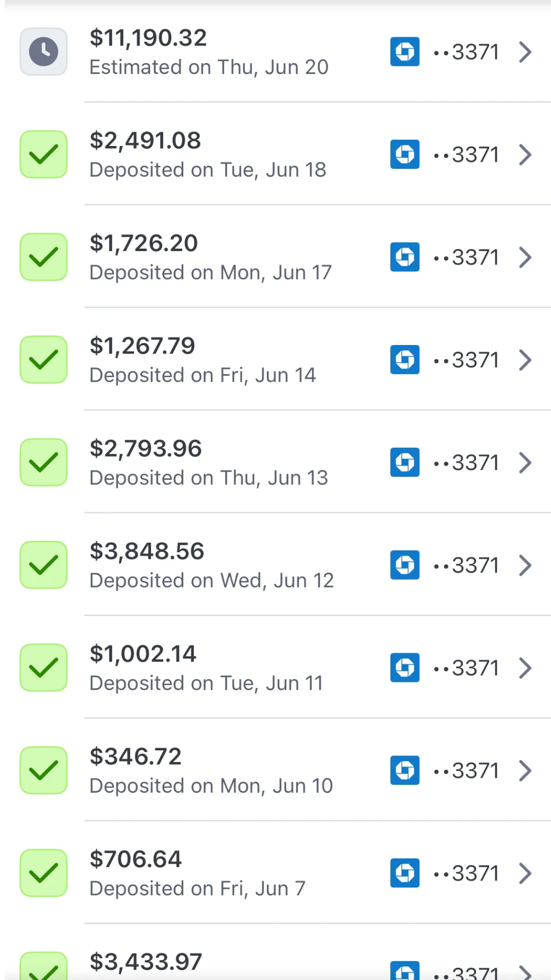Click the clock icon for the $11,190.32 estimated payout
551x980 pixels.
tap(43, 52)
